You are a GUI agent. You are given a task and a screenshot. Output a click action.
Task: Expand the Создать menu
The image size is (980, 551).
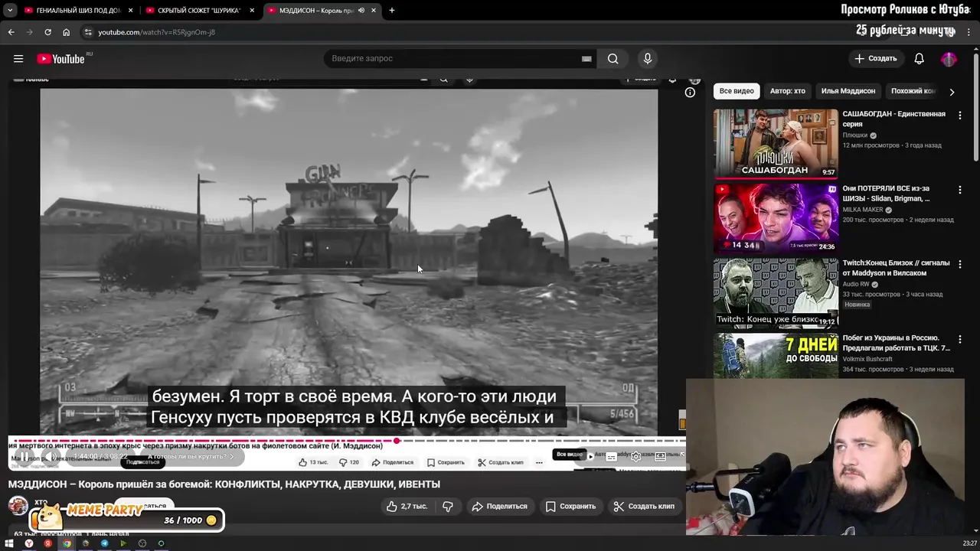coord(876,58)
